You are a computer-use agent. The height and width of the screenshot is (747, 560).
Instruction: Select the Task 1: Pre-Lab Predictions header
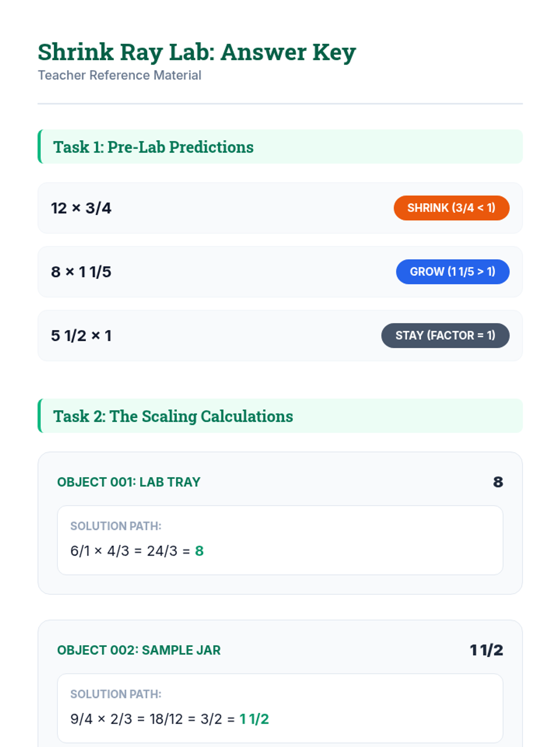coord(154,147)
